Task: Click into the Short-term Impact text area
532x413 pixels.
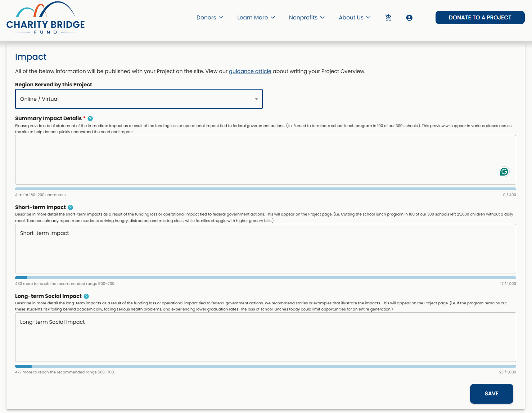Action: 266,249
